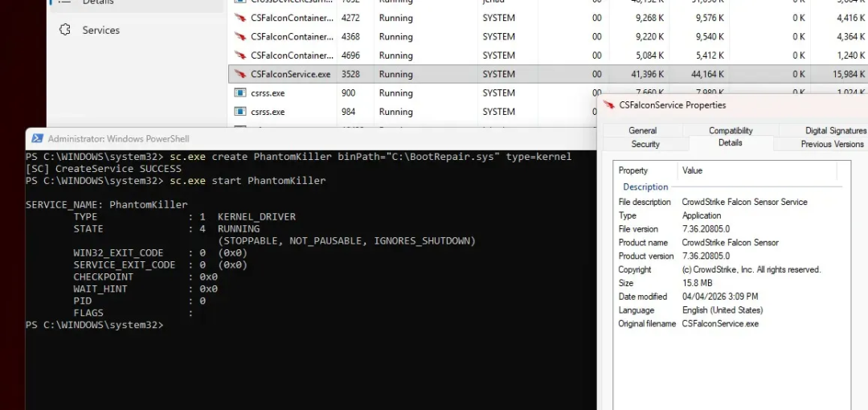Click the PowerShell icon in the title bar
This screenshot has height=410, width=868.
(37, 138)
